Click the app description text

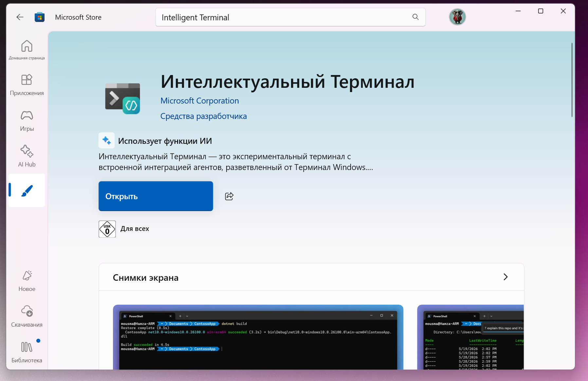[236, 162]
